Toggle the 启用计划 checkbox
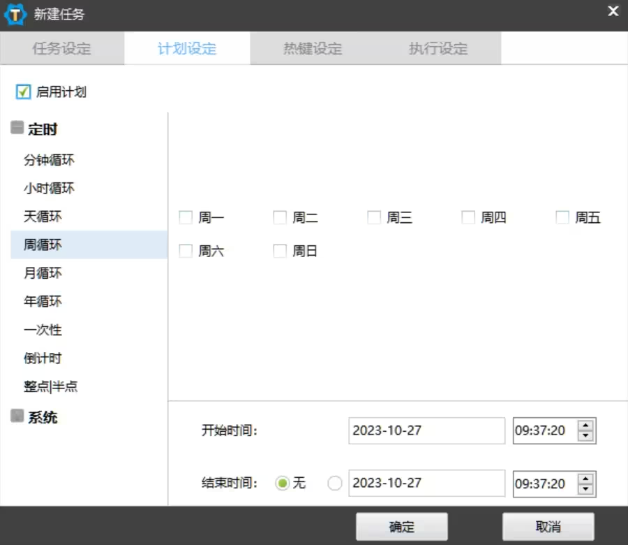This screenshot has height=546, width=629. [24, 92]
